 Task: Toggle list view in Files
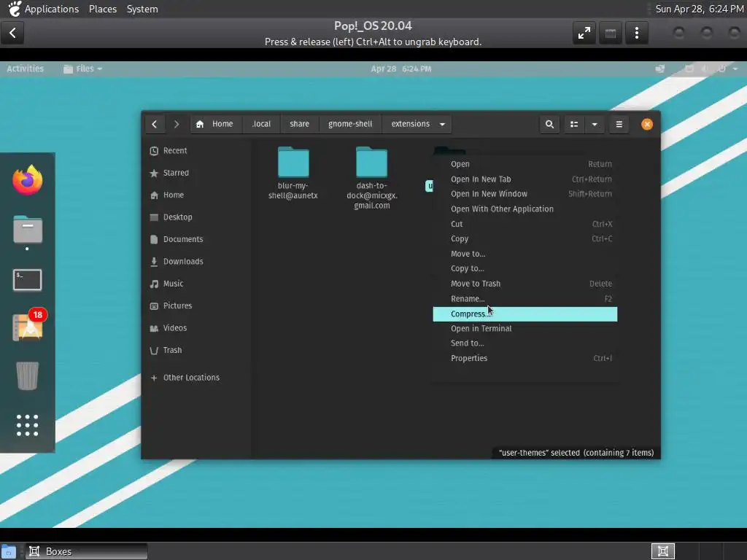(x=574, y=124)
